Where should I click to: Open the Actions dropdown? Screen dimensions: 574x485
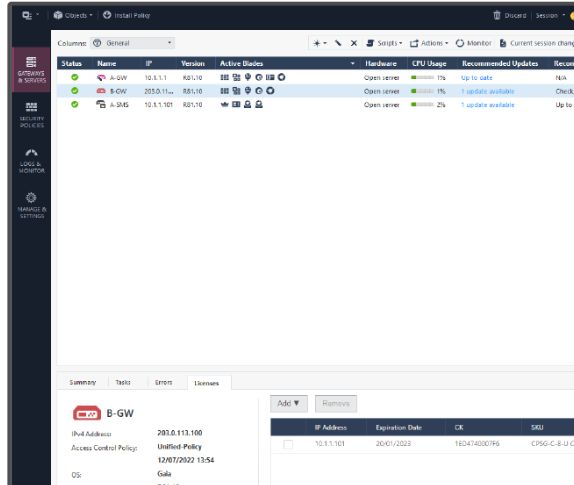click(429, 43)
